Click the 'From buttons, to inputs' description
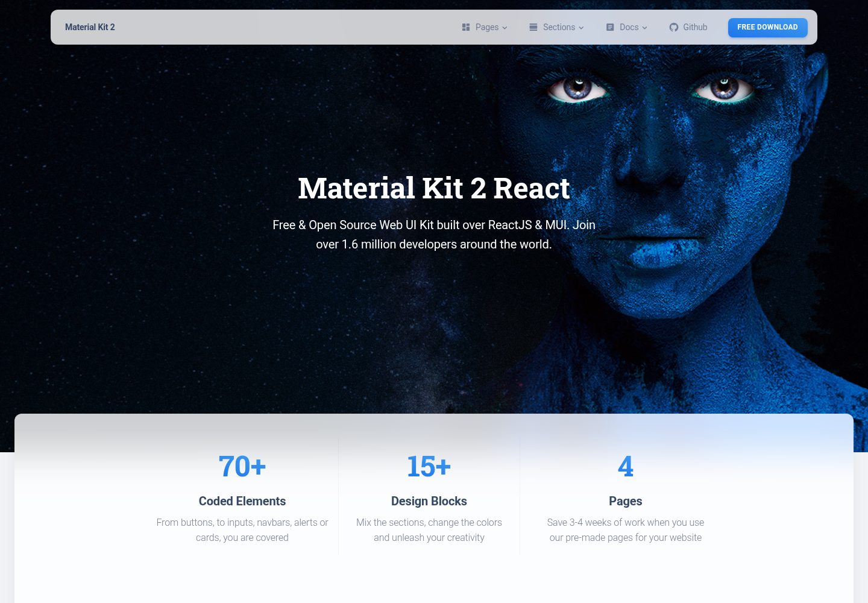 (x=242, y=530)
